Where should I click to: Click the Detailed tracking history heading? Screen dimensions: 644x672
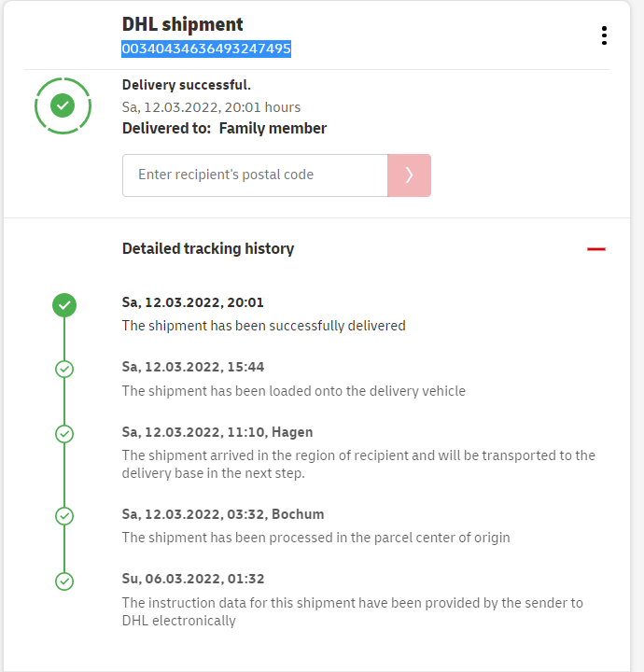(x=208, y=248)
